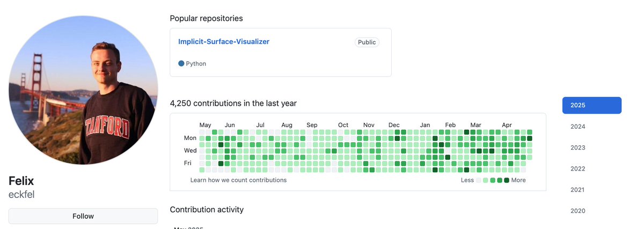Show contributions for 2021
Viewport: 644px width, 229px height.
coord(578,190)
